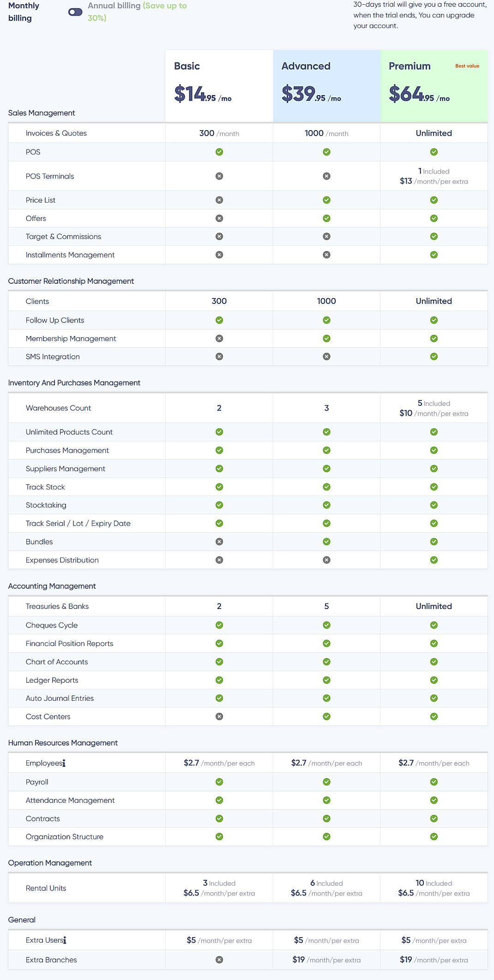Viewport: 494px width, 980px height.
Task: Select the Payroll checkmark under Premium
Action: 434,782
